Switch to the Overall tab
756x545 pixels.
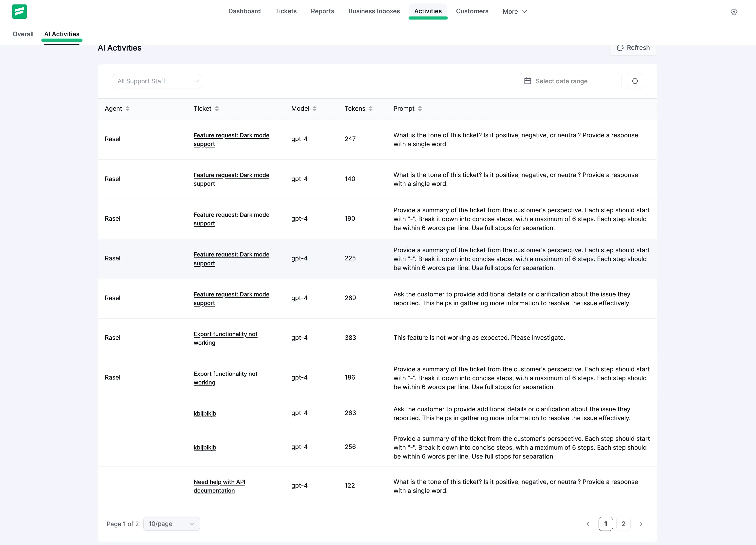23,34
